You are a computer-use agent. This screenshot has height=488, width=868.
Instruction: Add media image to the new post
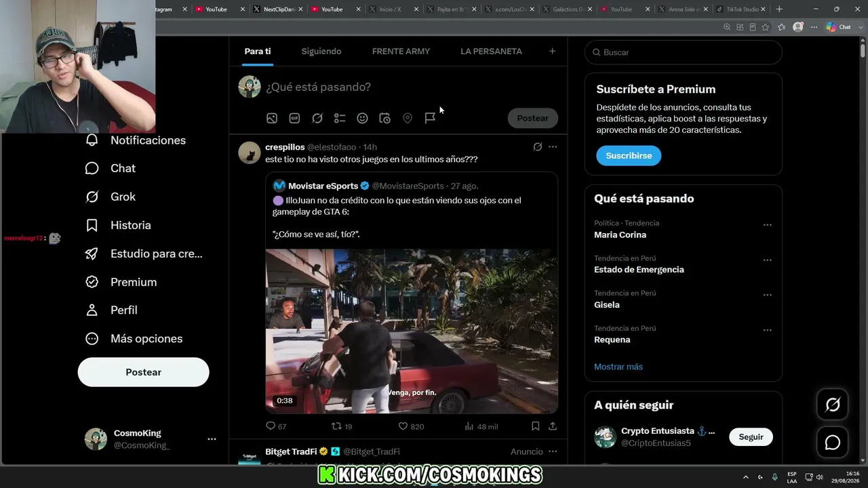(x=272, y=118)
